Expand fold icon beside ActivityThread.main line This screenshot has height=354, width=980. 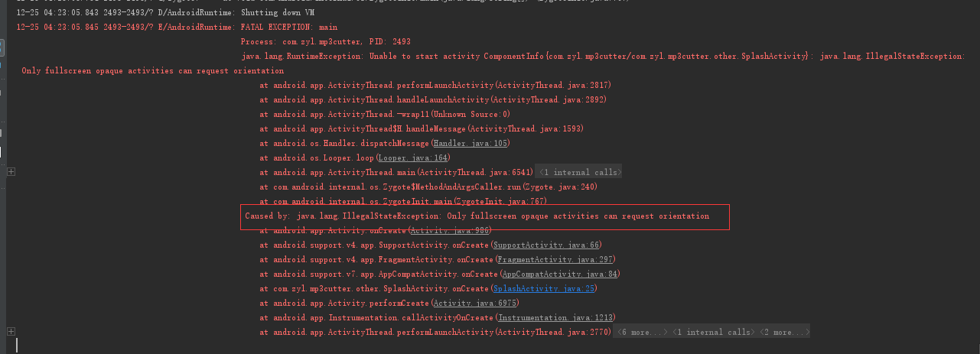pos(11,172)
